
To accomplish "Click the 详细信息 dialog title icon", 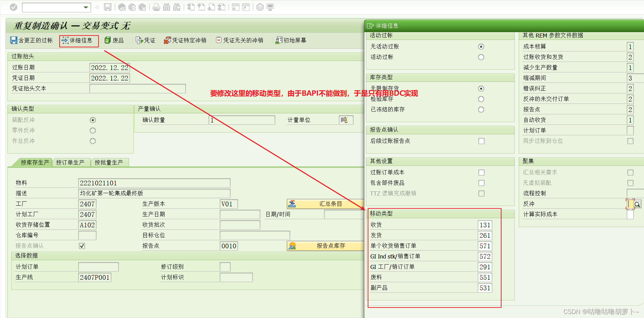I will click(370, 26).
